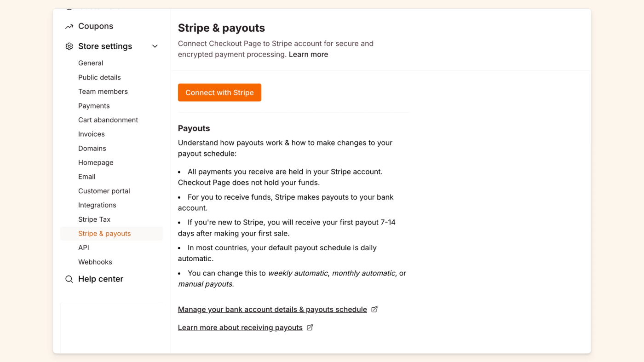Select the Stripe & payouts sidebar entry

tap(104, 233)
